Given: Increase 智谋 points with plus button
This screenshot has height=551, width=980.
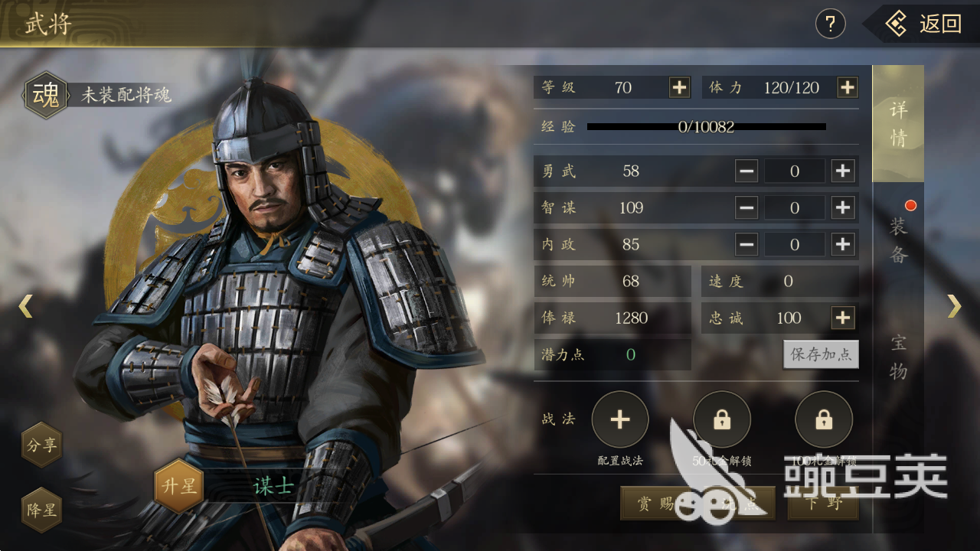Looking at the screenshot, I should pos(843,207).
